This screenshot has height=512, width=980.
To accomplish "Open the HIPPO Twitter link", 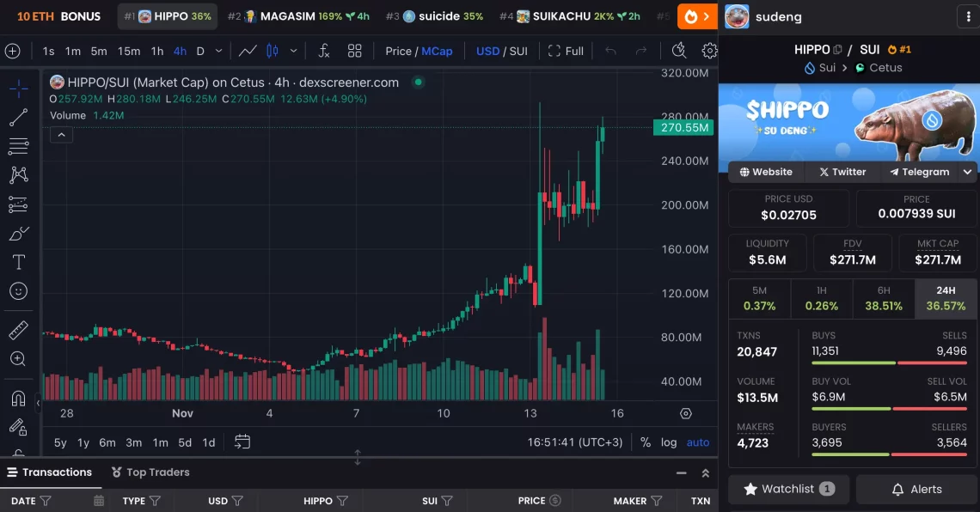I will [842, 172].
